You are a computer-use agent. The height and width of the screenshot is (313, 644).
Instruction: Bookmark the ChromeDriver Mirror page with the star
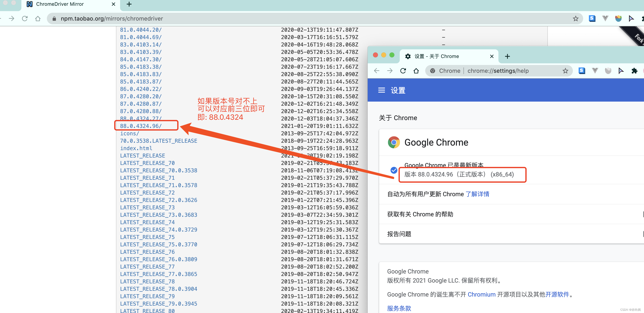[x=576, y=18]
